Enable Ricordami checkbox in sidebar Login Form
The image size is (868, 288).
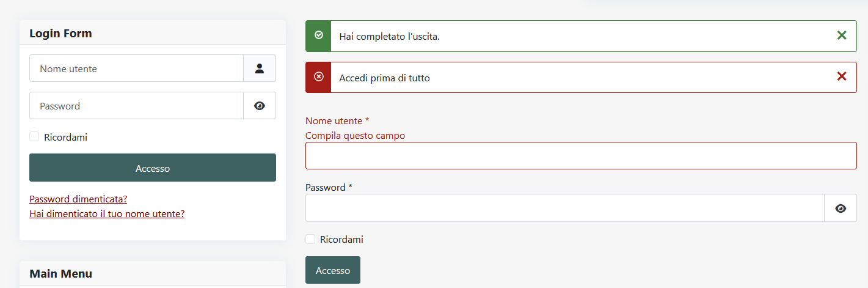point(34,137)
